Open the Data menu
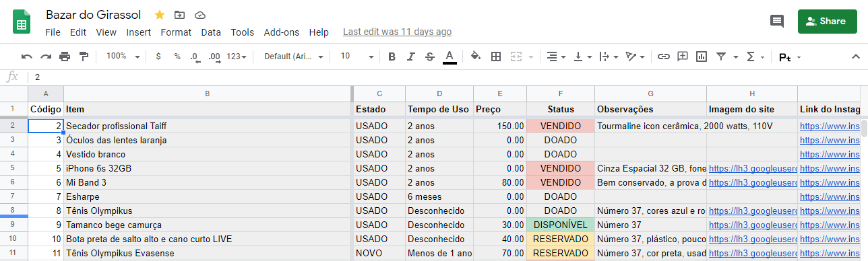 (x=211, y=32)
